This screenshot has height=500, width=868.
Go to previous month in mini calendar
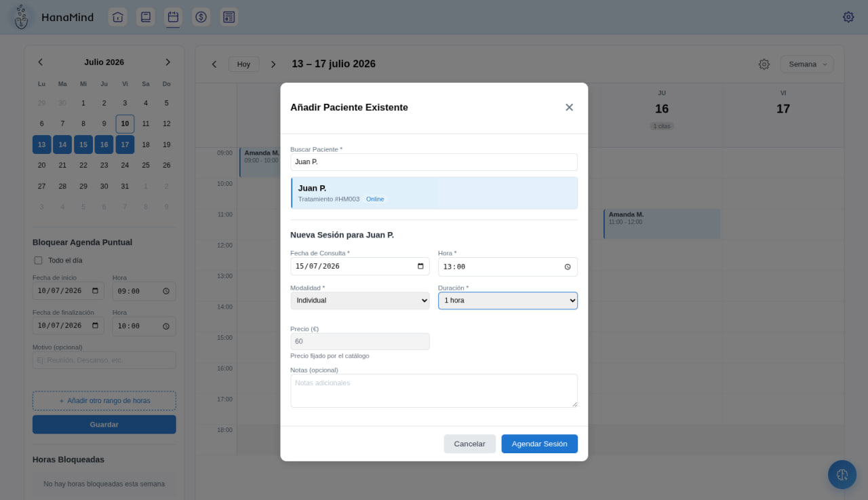click(x=41, y=62)
